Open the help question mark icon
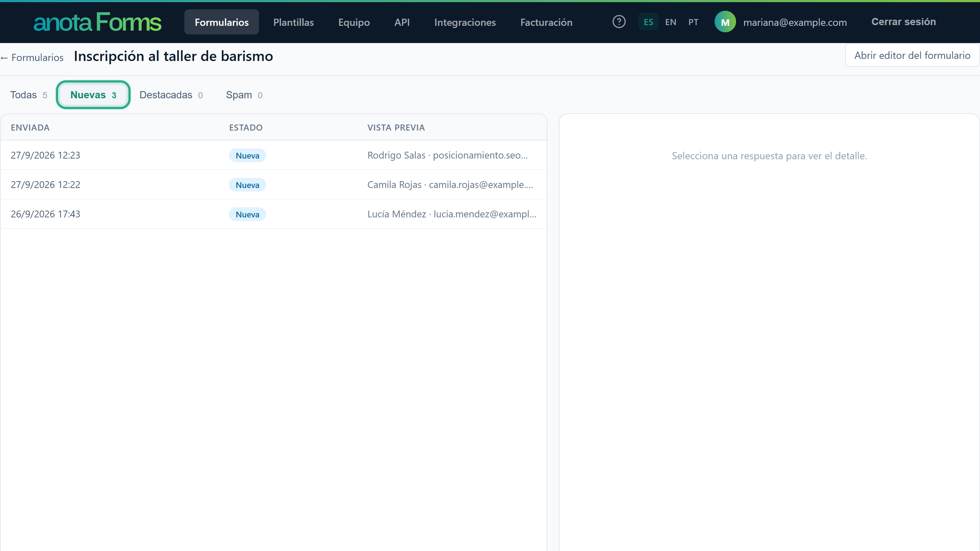This screenshot has width=980, height=551. (619, 22)
